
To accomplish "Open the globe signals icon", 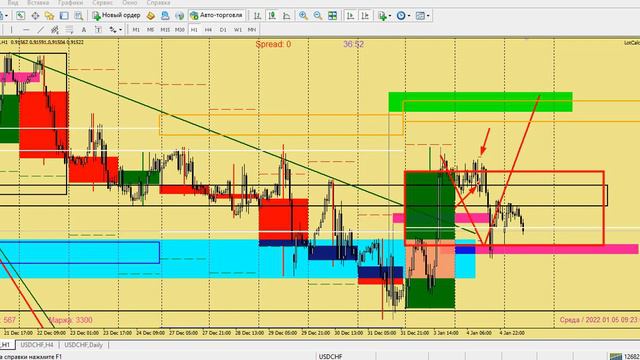I will [x=179, y=16].
